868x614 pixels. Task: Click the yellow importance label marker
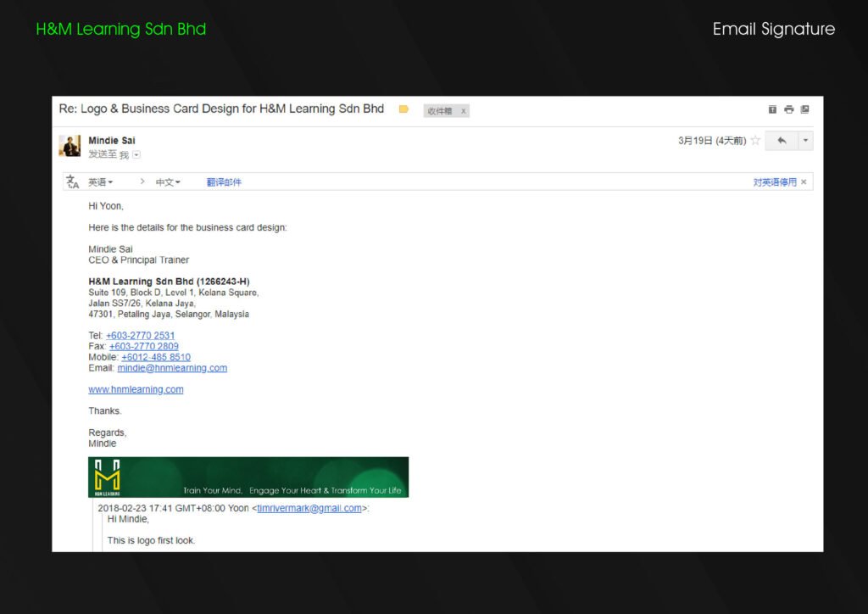click(x=403, y=109)
